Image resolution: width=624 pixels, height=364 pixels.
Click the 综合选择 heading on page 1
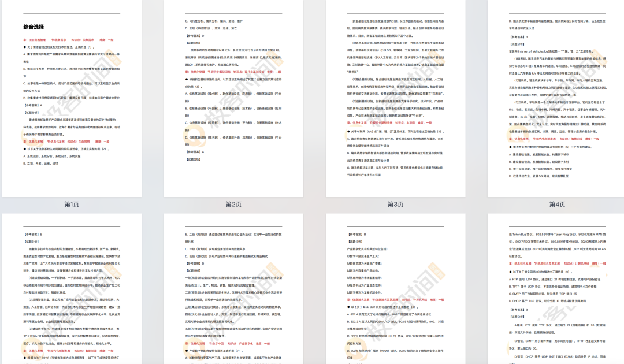tap(34, 27)
